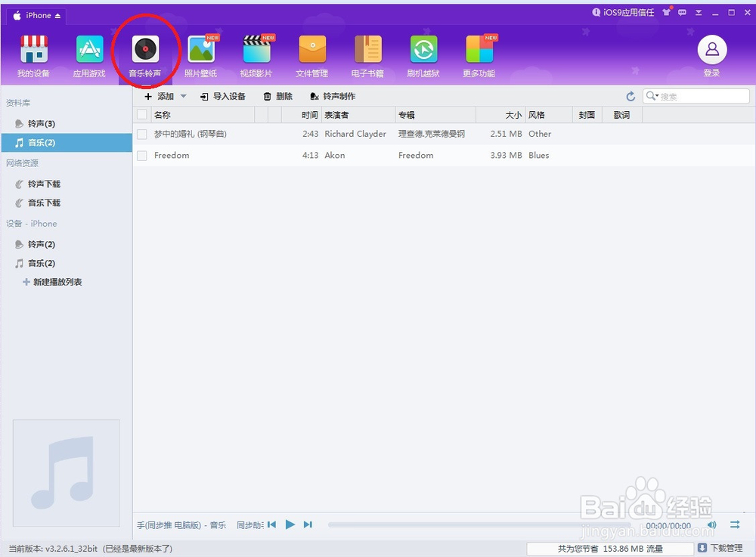The height and width of the screenshot is (557, 756).
Task: Click the skin shirt icon in title bar
Action: point(667,12)
